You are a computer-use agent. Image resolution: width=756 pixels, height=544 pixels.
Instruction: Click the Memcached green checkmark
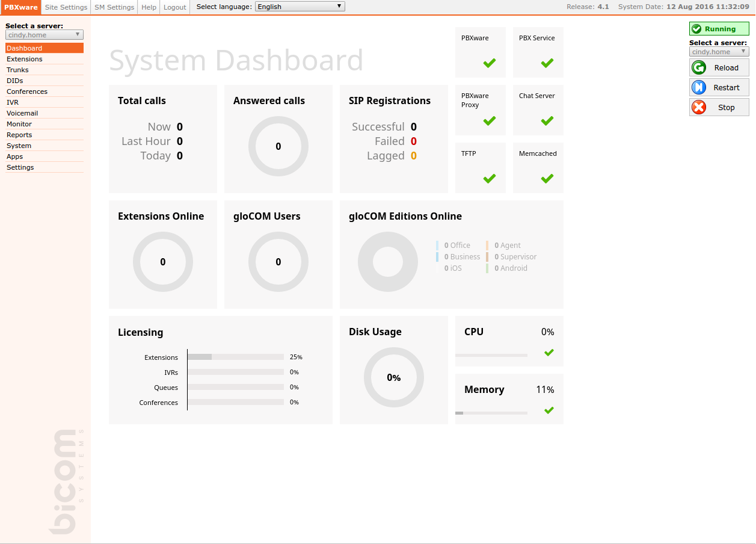coord(547,178)
